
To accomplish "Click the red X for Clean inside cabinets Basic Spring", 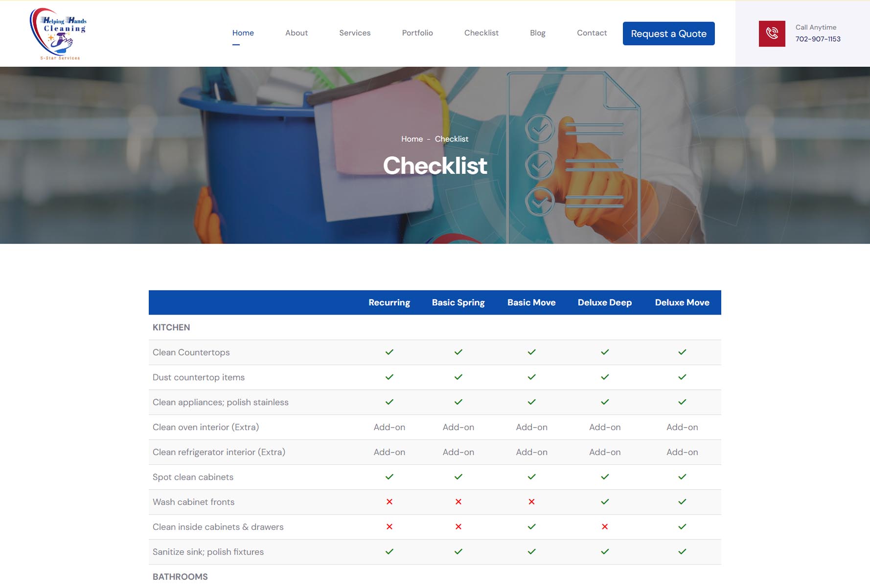I will (458, 527).
